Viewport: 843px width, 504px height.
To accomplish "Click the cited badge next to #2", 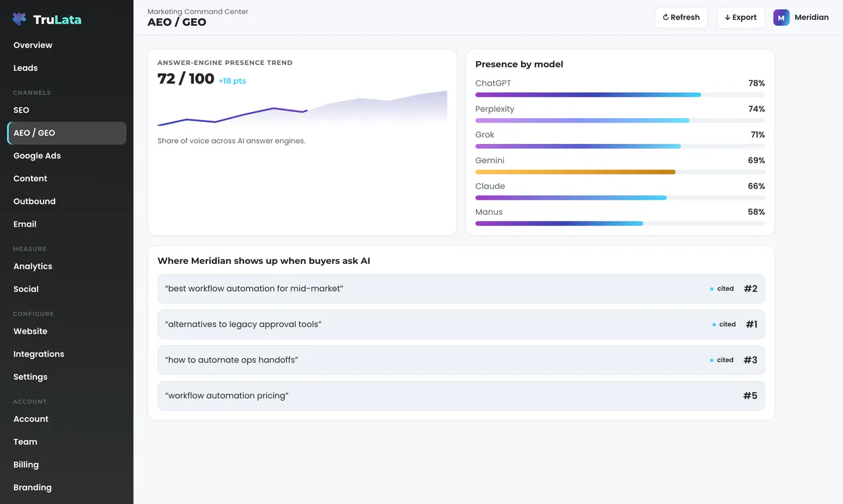I will [722, 288].
